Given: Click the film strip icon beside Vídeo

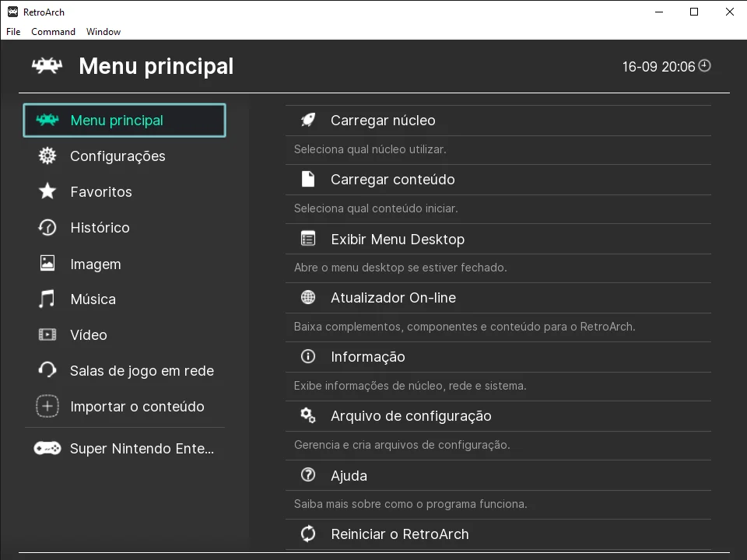Looking at the screenshot, I should point(47,334).
